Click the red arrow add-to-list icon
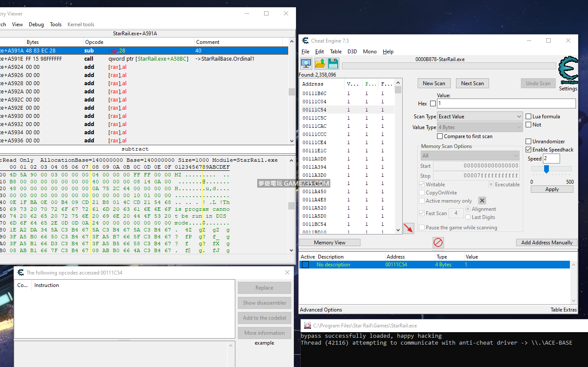 tap(408, 228)
